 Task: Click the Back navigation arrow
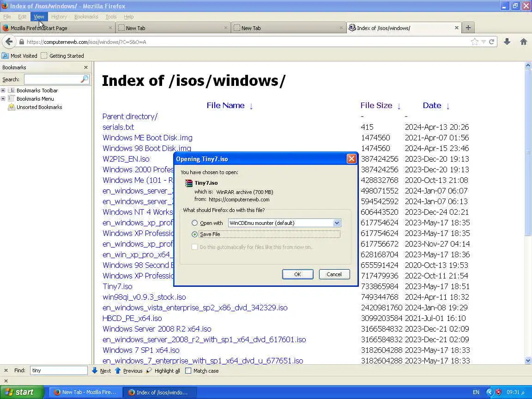9,42
